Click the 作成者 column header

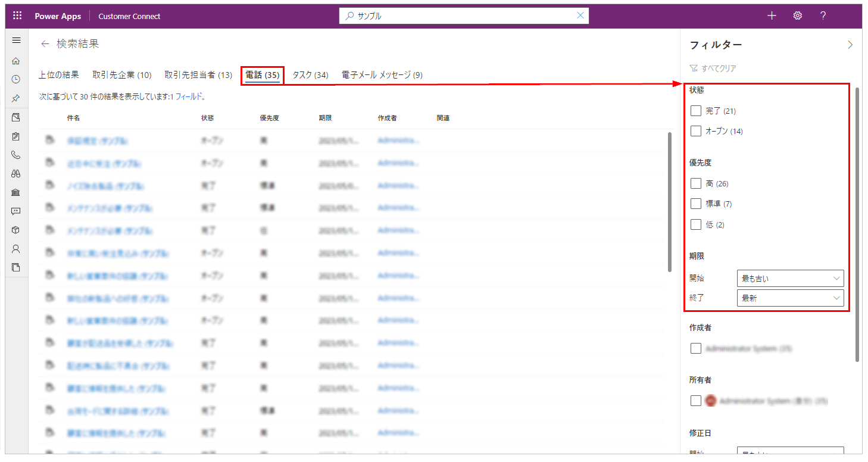point(387,118)
